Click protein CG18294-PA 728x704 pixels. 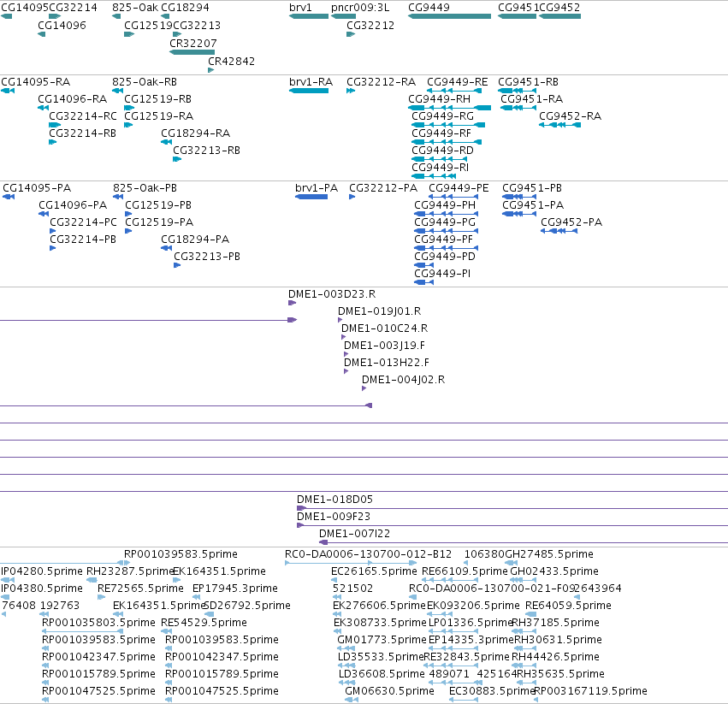(x=194, y=240)
